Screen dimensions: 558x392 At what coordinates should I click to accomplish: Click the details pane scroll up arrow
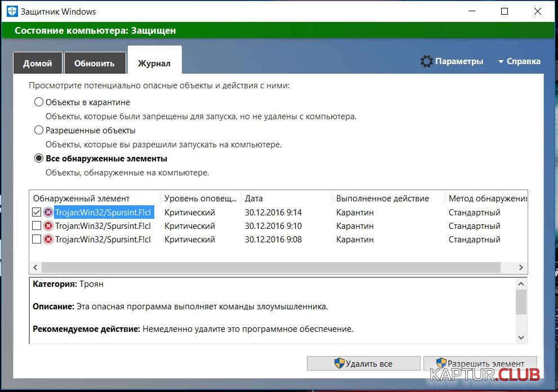click(521, 283)
